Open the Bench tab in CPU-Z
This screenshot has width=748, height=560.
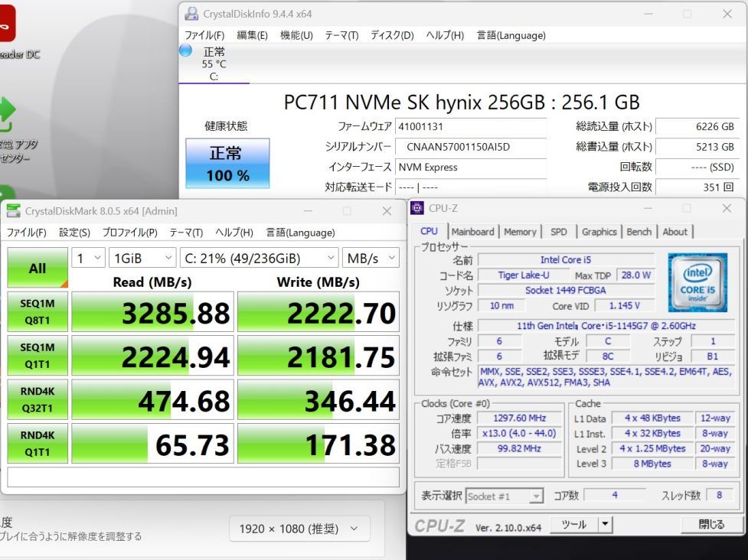pyautogui.click(x=639, y=232)
